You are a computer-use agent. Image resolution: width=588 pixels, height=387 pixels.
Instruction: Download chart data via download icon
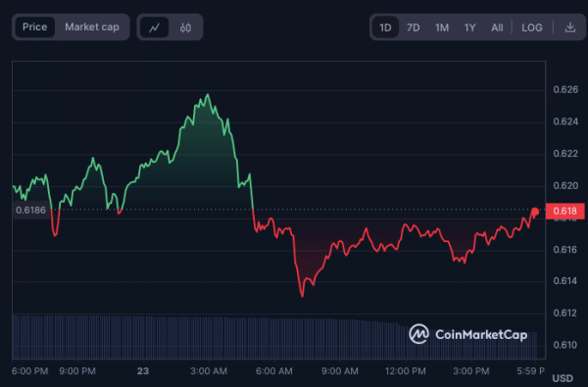pos(570,27)
